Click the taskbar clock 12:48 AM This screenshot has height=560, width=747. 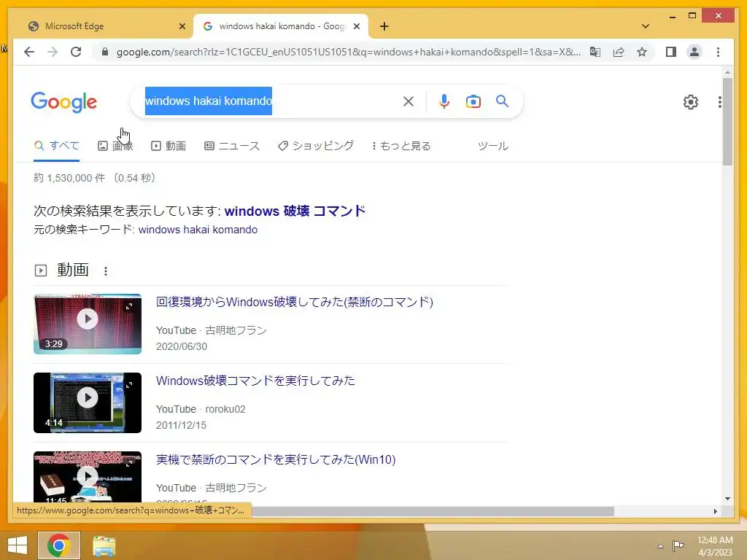click(x=715, y=540)
